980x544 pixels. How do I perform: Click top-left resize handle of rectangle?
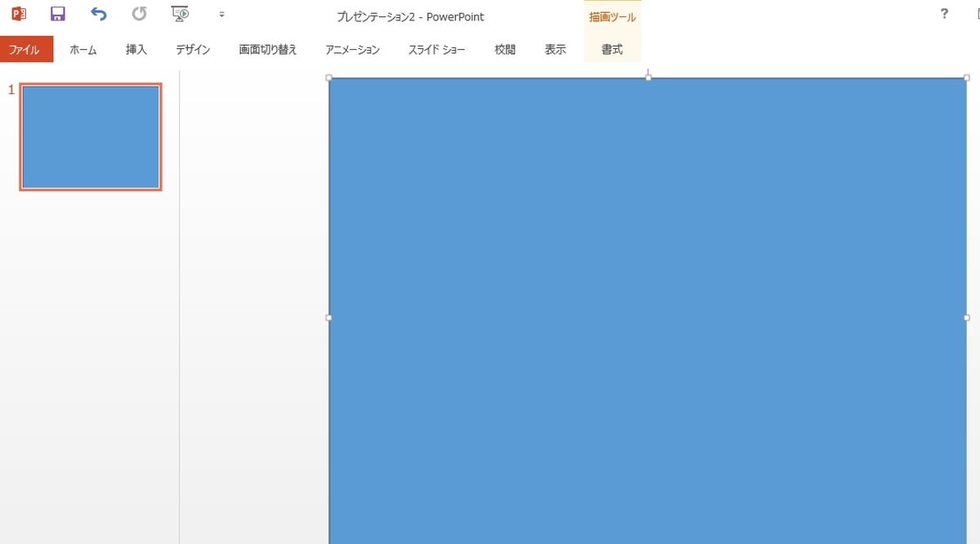pos(329,78)
